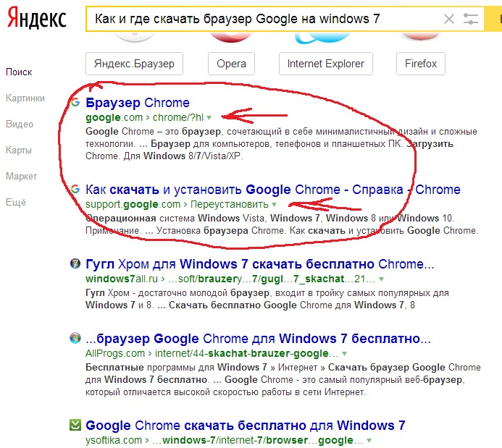
Task: Select the Поиск tab in the sidebar
Action: pyautogui.click(x=19, y=72)
